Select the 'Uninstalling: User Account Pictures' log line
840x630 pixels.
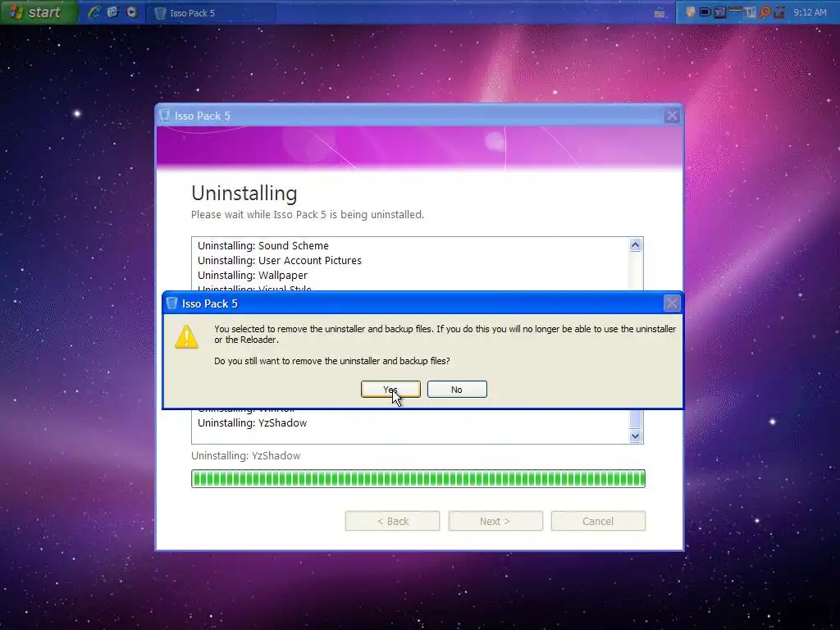point(280,260)
